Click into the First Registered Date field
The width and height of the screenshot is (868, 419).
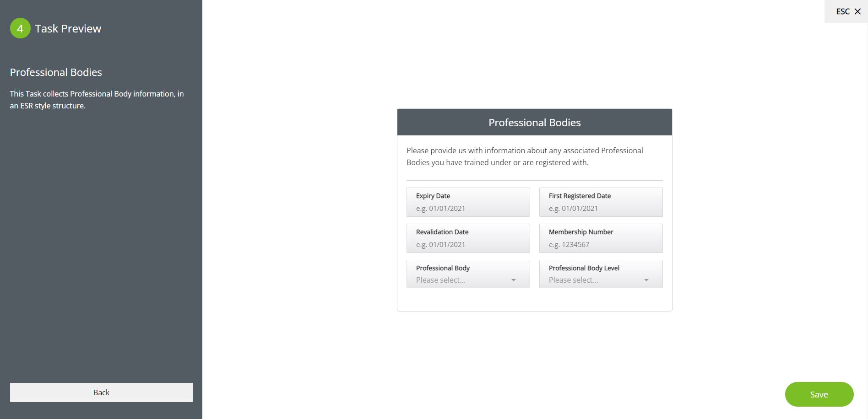pyautogui.click(x=601, y=208)
